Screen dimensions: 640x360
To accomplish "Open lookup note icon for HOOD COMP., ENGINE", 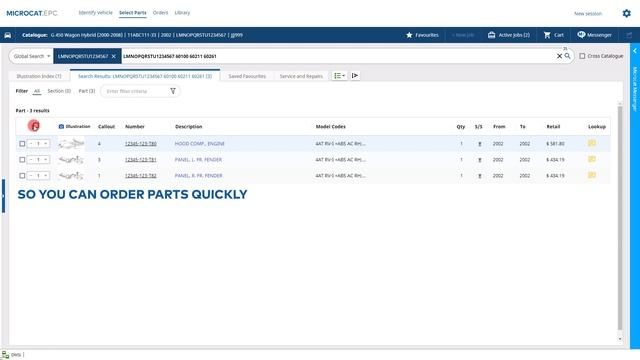I will pos(592,143).
